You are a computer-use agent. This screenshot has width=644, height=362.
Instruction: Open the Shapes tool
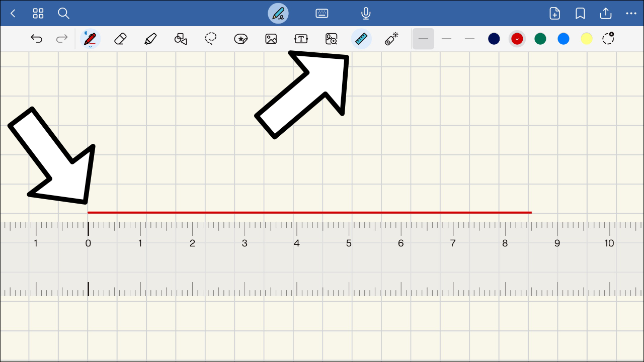tap(181, 39)
